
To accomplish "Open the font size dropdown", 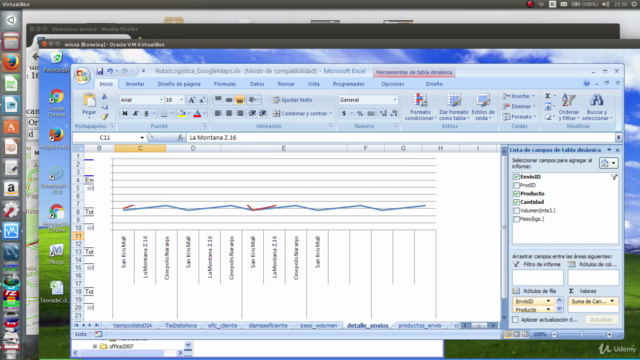I will 181,100.
